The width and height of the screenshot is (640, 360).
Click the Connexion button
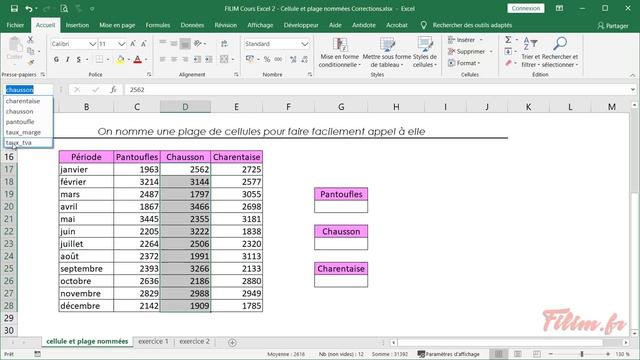click(x=526, y=8)
